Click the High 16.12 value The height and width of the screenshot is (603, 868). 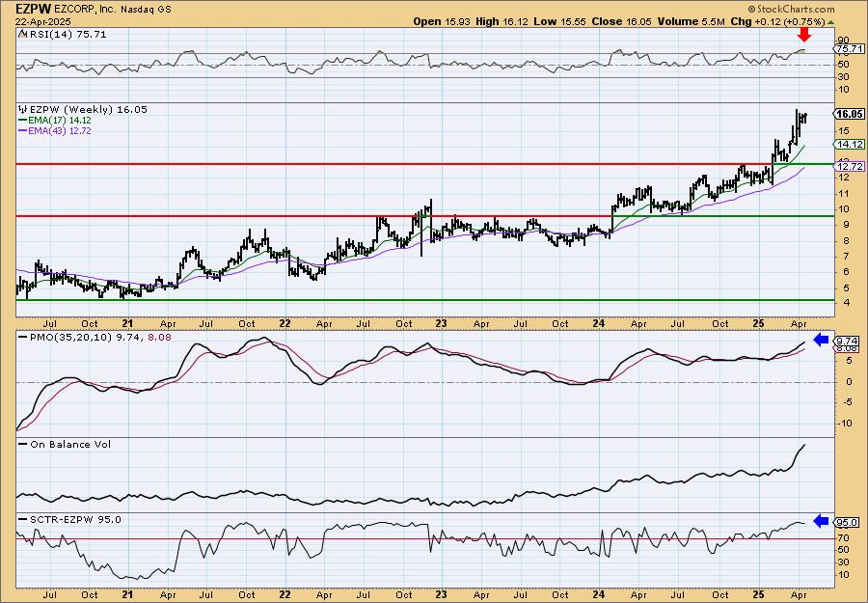coord(502,21)
